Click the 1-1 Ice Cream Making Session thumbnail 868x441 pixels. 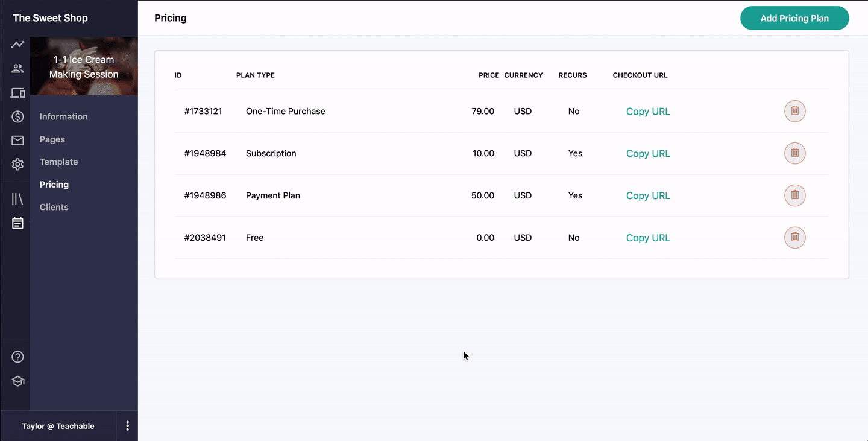[x=84, y=66]
